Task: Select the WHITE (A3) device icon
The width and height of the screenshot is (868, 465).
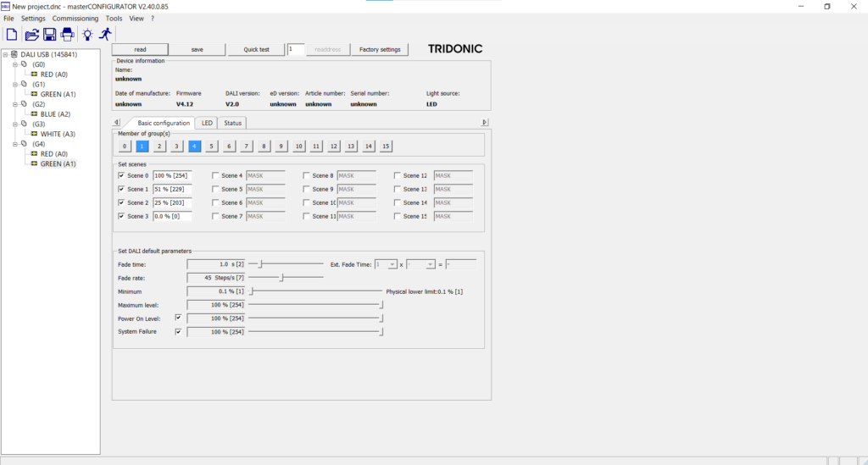Action: pos(35,134)
